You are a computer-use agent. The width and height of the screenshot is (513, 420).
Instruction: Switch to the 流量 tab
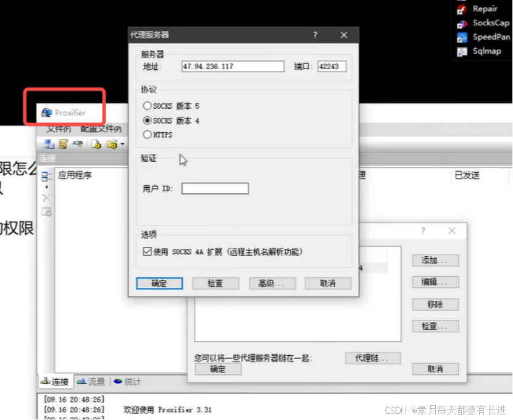[x=91, y=382]
